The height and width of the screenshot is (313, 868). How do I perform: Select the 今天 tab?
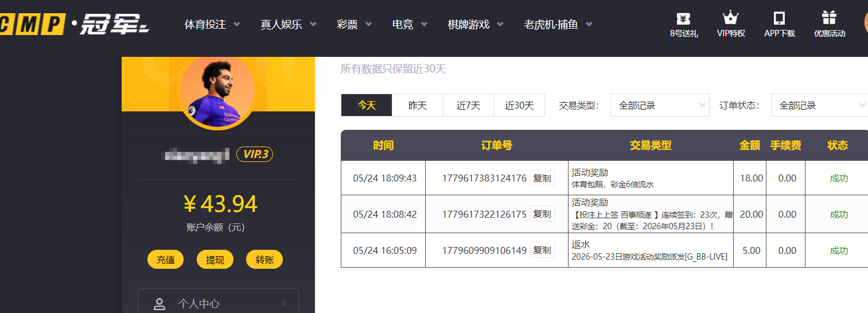coord(367,105)
